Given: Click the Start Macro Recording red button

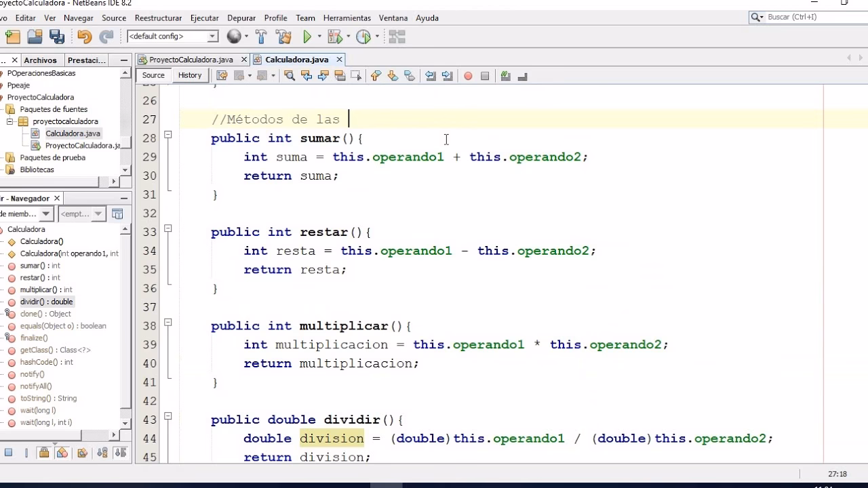Looking at the screenshot, I should tap(468, 76).
